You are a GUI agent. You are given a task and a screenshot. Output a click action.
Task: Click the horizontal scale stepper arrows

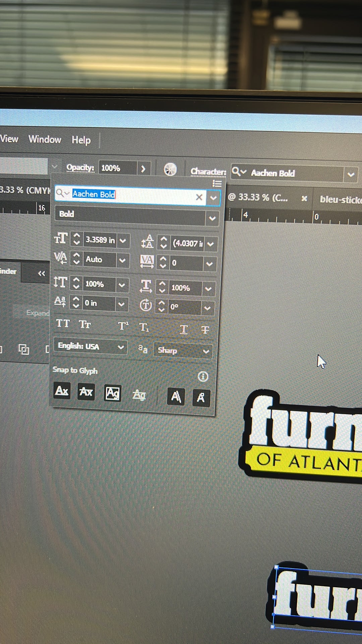pos(162,287)
